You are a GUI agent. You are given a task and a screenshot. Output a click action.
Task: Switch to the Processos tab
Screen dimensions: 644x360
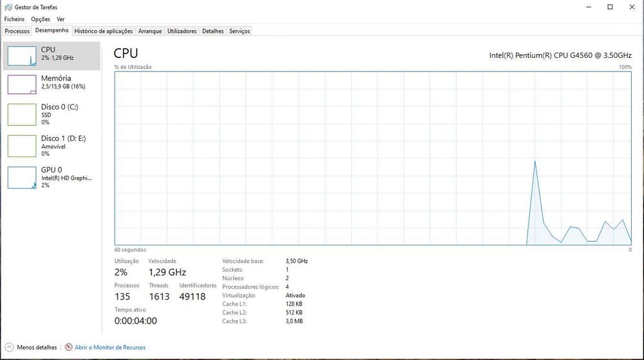click(17, 31)
